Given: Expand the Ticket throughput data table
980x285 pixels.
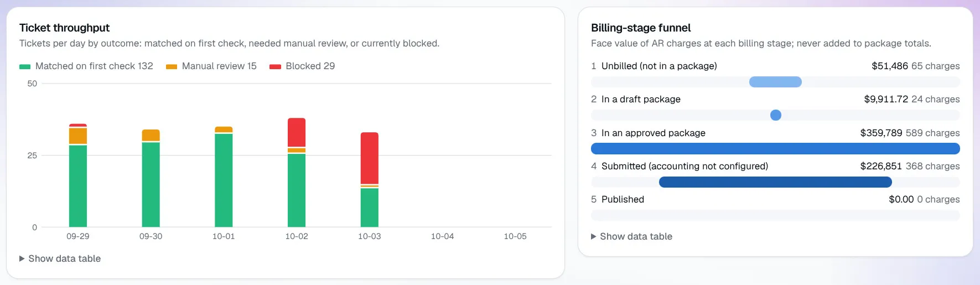Looking at the screenshot, I should point(60,258).
